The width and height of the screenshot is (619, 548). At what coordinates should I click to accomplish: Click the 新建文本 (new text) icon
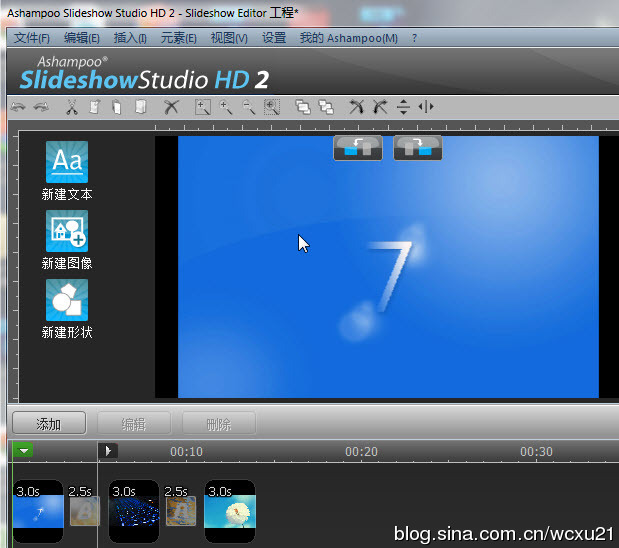[67, 162]
